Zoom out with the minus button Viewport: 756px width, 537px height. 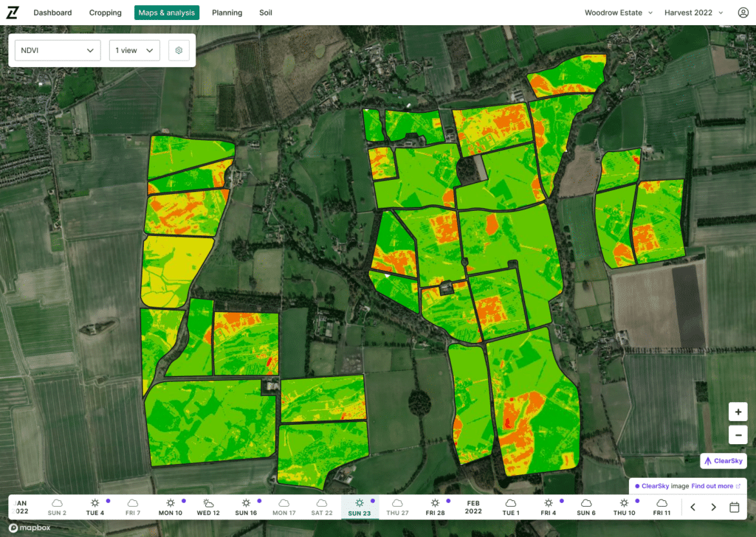point(738,435)
